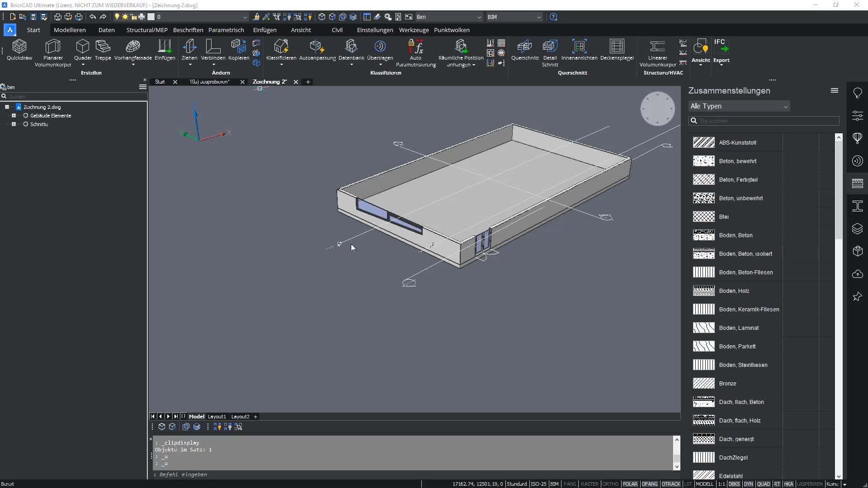Toggle ORTHO mode in status bar
868x488 pixels.
pyautogui.click(x=610, y=484)
